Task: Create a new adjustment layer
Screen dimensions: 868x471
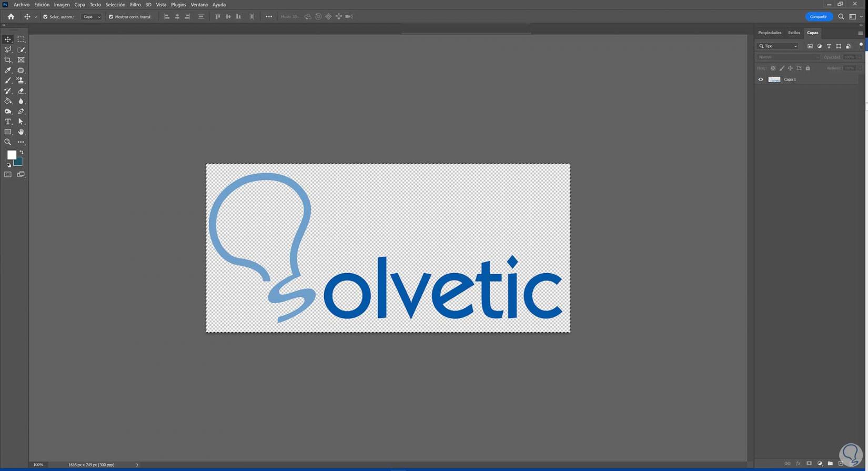Action: [x=820, y=464]
